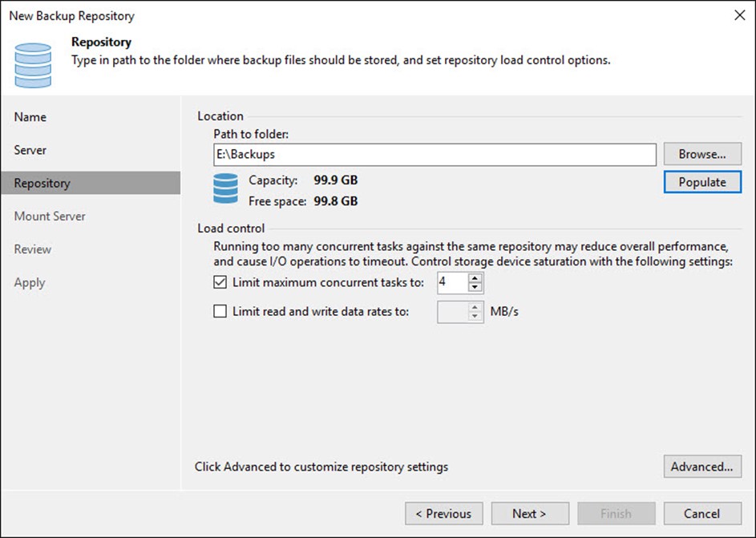Proceed with the Next button
This screenshot has width=756, height=538.
coord(529,514)
